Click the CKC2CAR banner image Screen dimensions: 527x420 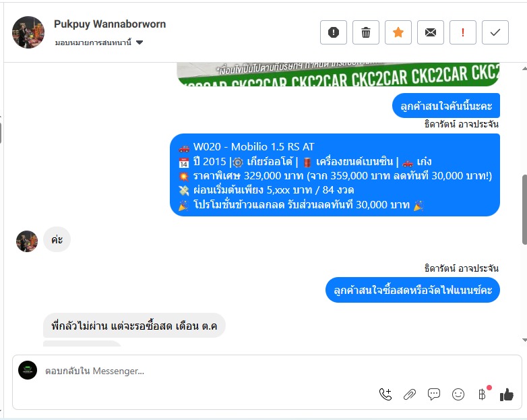338,74
